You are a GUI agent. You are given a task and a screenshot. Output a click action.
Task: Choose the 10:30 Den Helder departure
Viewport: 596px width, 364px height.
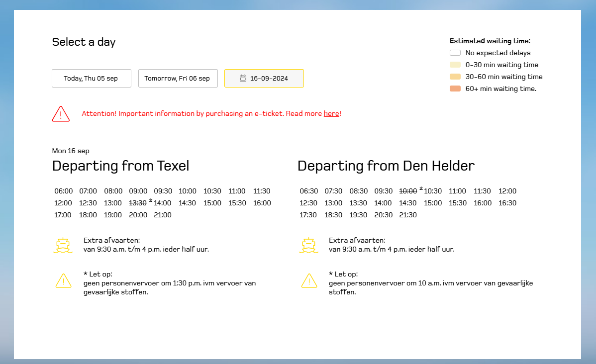[433, 191]
